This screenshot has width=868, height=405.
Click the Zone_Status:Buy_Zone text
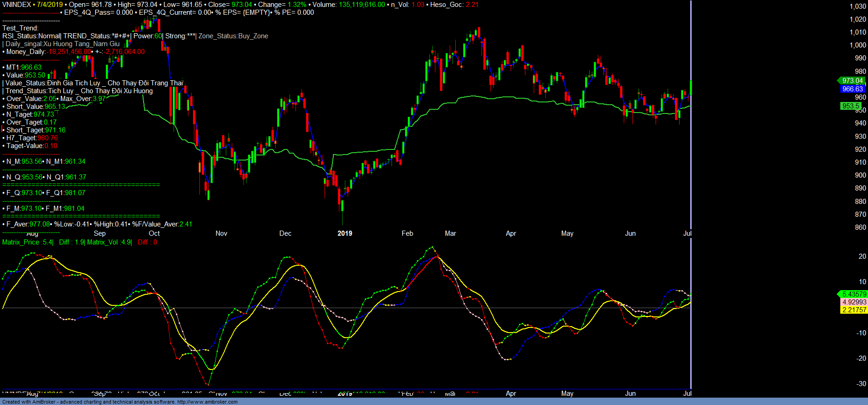click(x=233, y=36)
